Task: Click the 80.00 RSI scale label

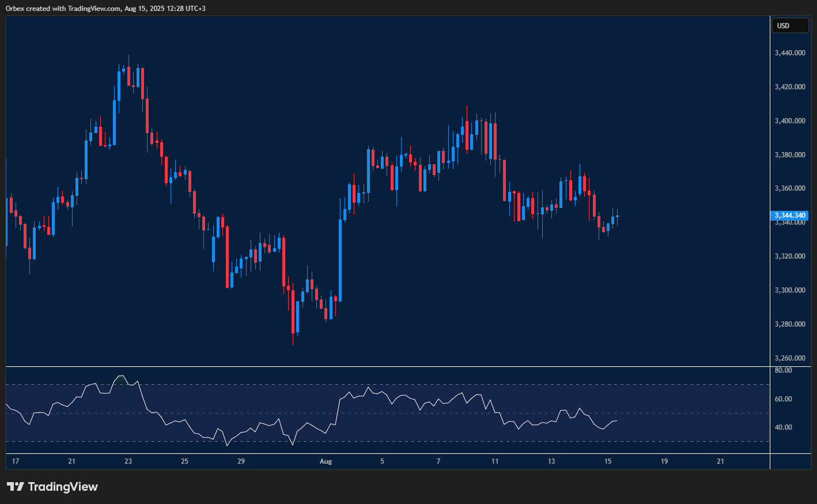Action: coord(783,370)
